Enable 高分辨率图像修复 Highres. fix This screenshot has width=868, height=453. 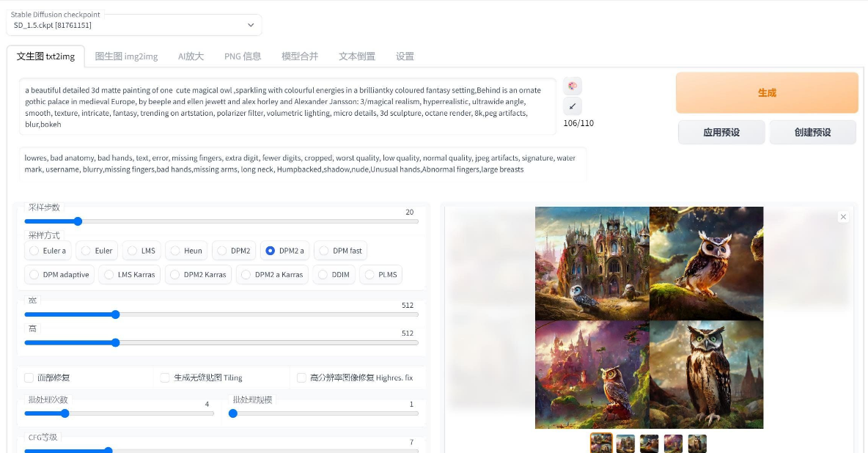tap(301, 377)
